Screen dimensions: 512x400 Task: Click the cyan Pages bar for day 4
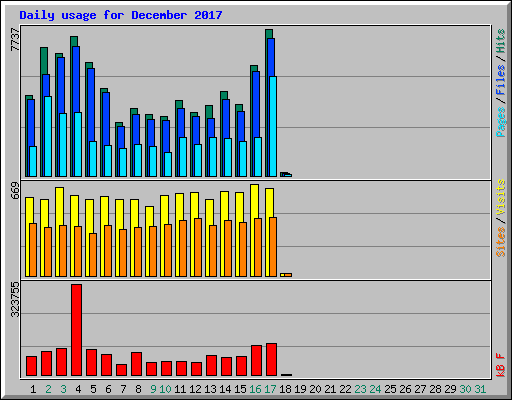click(78, 144)
